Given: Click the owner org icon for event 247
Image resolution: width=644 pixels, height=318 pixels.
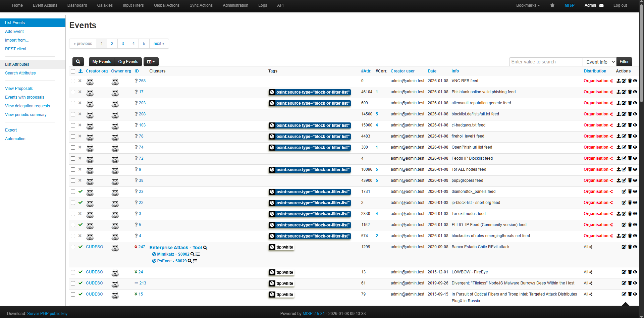Looking at the screenshot, I should [115, 248].
